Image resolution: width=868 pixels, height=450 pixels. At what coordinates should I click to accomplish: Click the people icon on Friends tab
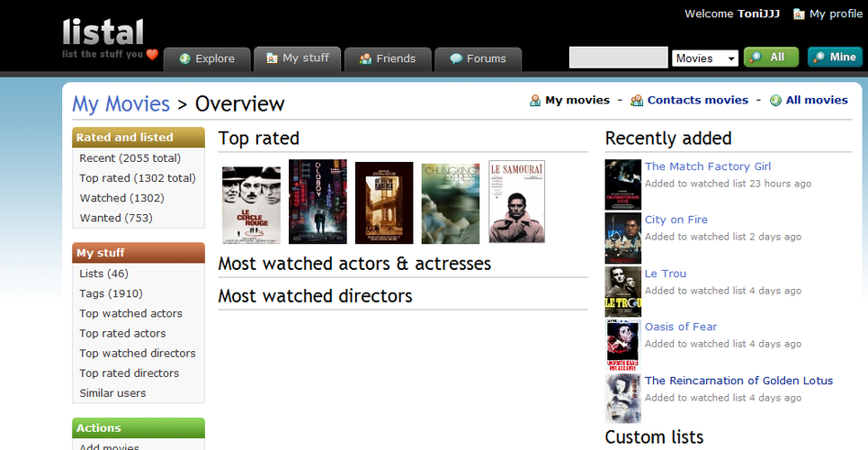coord(365,58)
